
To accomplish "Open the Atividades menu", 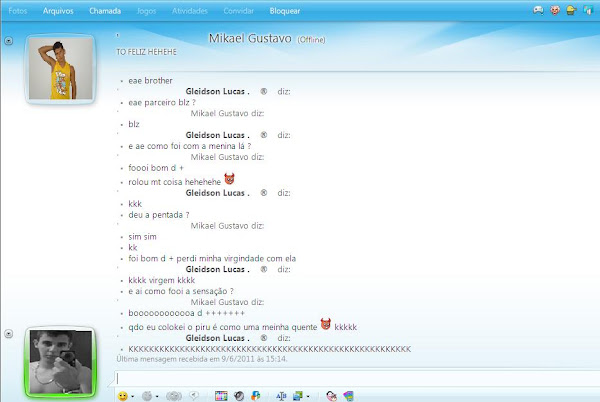I will (190, 11).
